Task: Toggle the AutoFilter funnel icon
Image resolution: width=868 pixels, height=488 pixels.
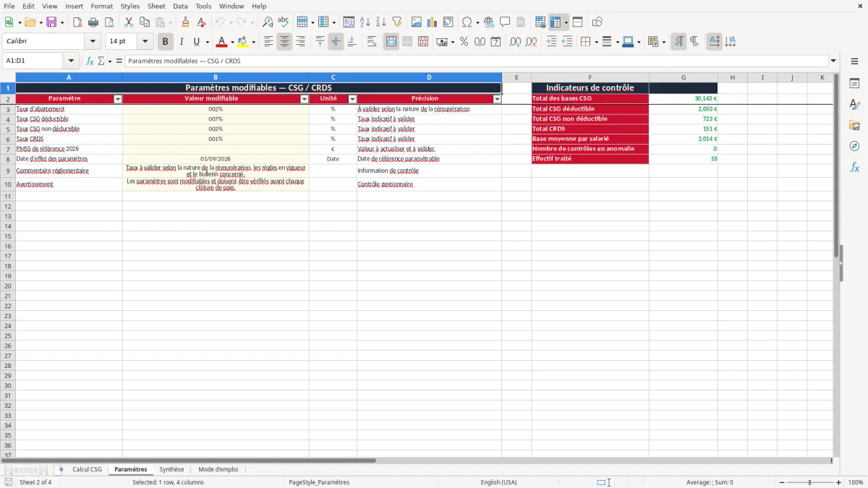Action: (397, 22)
